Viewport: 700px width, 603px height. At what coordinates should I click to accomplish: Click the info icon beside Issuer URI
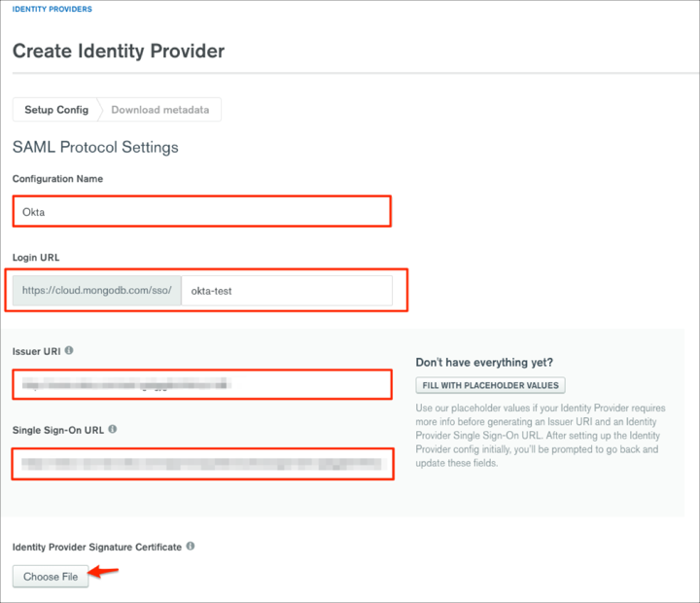point(69,351)
